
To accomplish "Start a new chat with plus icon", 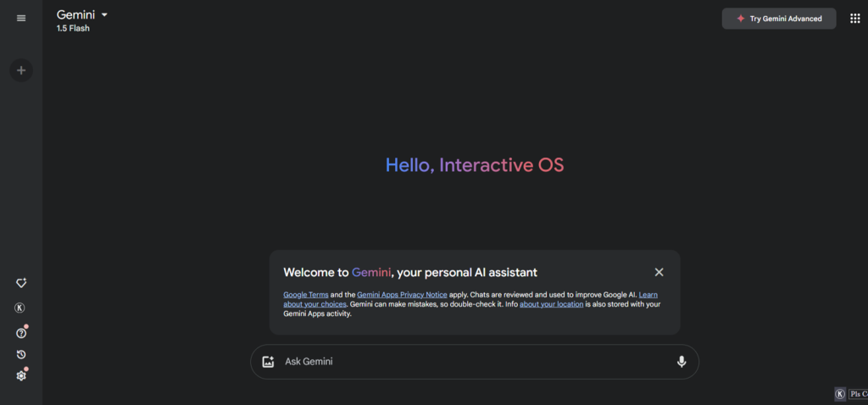I will tap(21, 70).
